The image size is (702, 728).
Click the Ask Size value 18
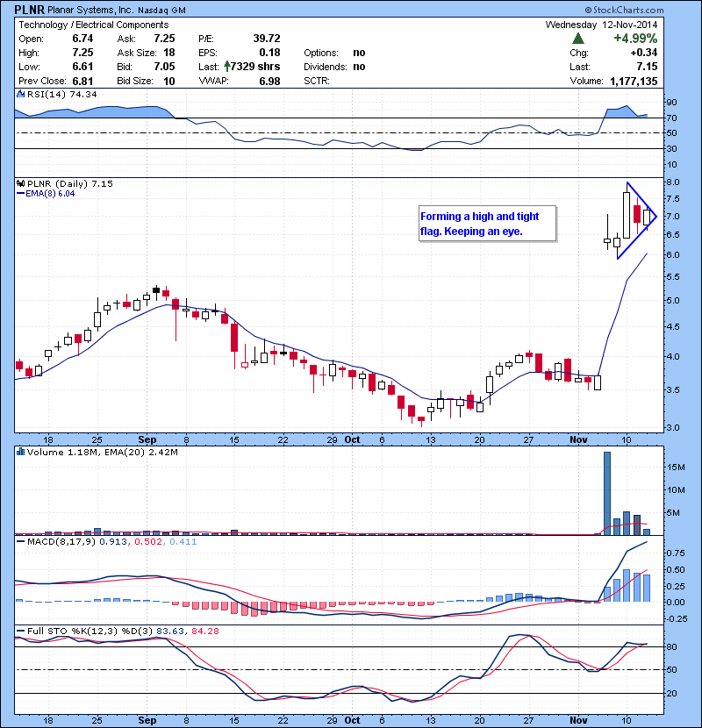(169, 53)
